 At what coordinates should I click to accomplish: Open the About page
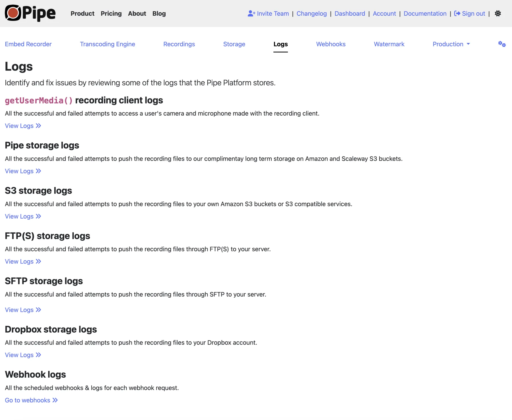point(137,13)
